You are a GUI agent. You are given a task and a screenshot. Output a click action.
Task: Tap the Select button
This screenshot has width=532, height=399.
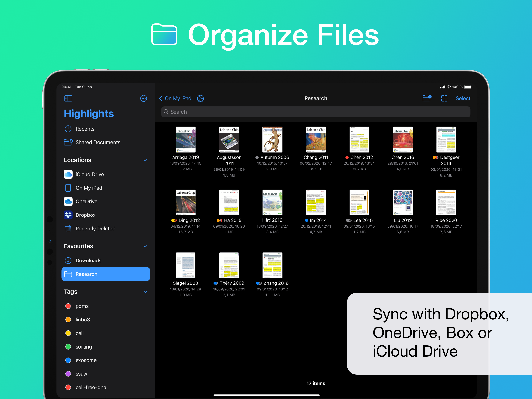[x=463, y=98]
